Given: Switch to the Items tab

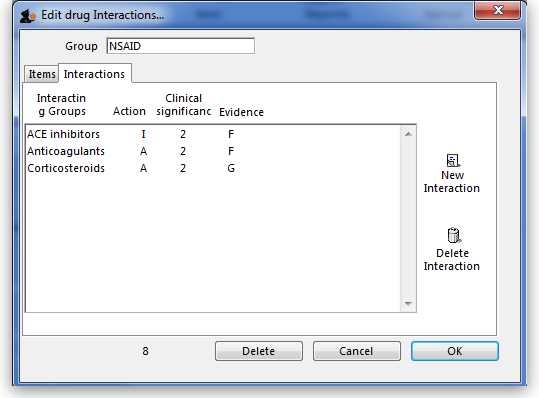Looking at the screenshot, I should point(42,74).
